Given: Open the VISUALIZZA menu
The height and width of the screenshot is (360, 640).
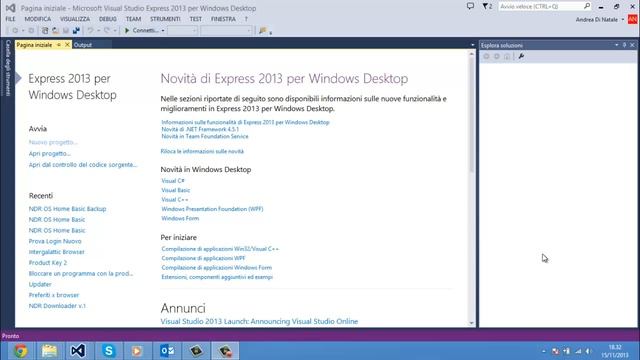Looking at the screenshot, I should [75, 19].
